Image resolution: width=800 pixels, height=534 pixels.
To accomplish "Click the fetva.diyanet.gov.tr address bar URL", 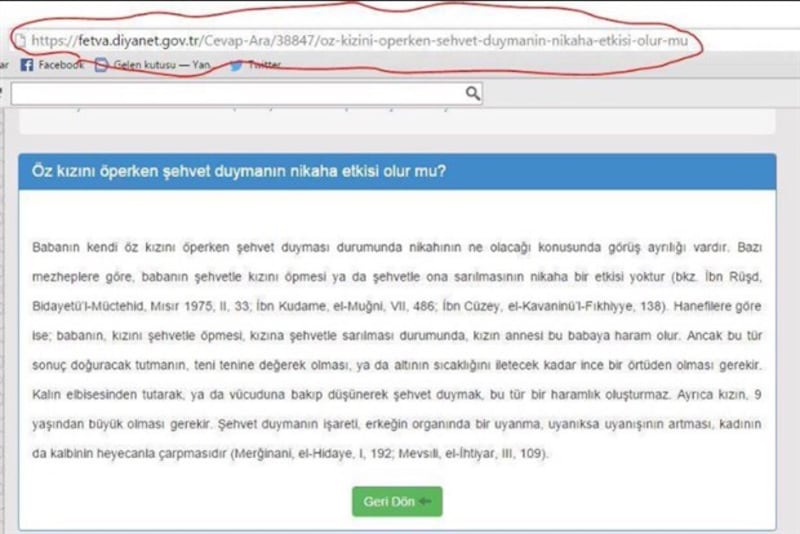I will [360, 41].
